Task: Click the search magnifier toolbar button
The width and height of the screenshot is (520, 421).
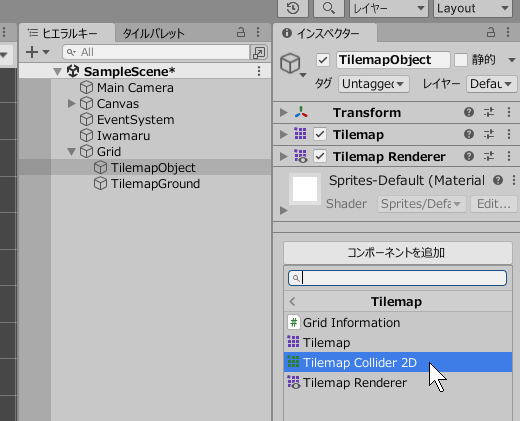Action: [329, 8]
